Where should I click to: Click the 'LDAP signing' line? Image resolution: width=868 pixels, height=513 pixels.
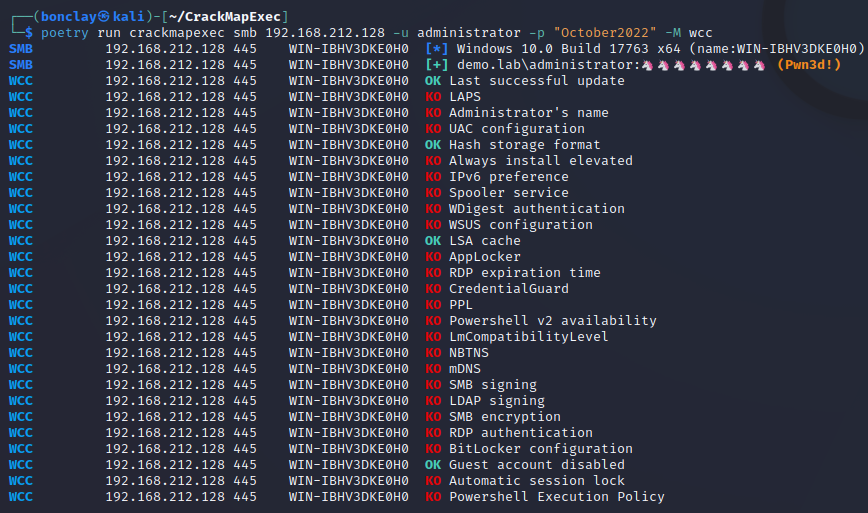pyautogui.click(x=497, y=402)
